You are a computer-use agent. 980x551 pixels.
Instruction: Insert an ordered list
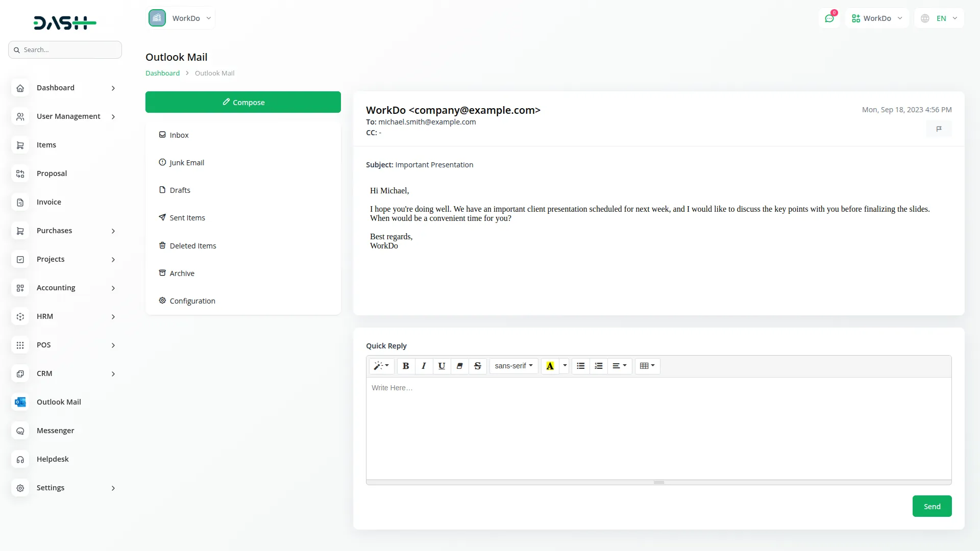598,366
